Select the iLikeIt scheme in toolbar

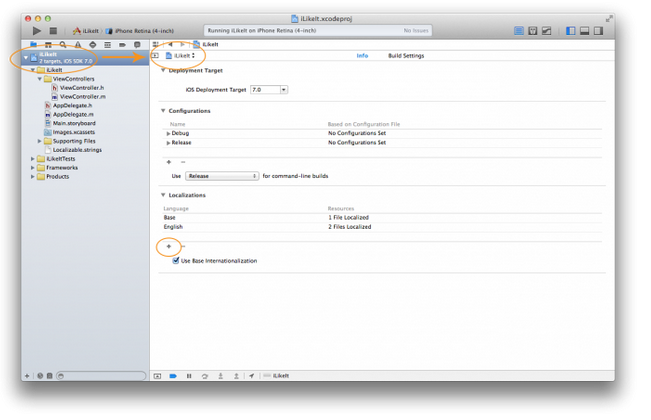pyautogui.click(x=86, y=31)
